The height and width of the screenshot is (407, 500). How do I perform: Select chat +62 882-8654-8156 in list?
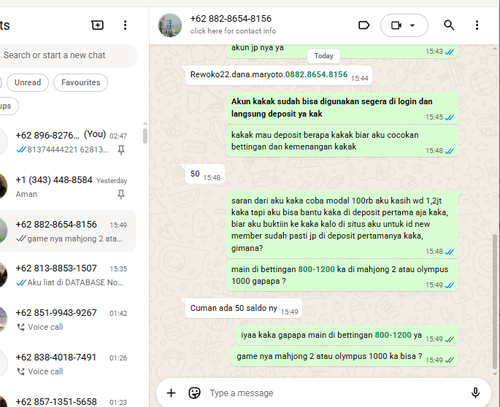pos(68,231)
